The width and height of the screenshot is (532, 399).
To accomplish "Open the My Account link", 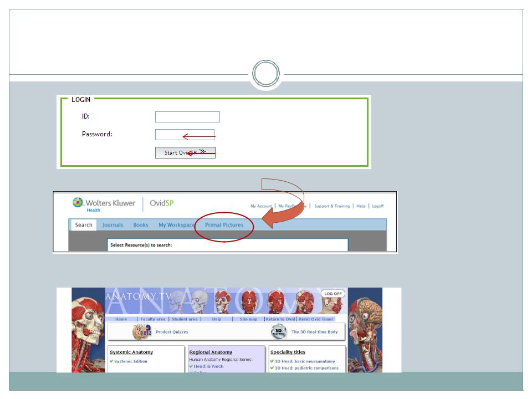I will pos(261,206).
